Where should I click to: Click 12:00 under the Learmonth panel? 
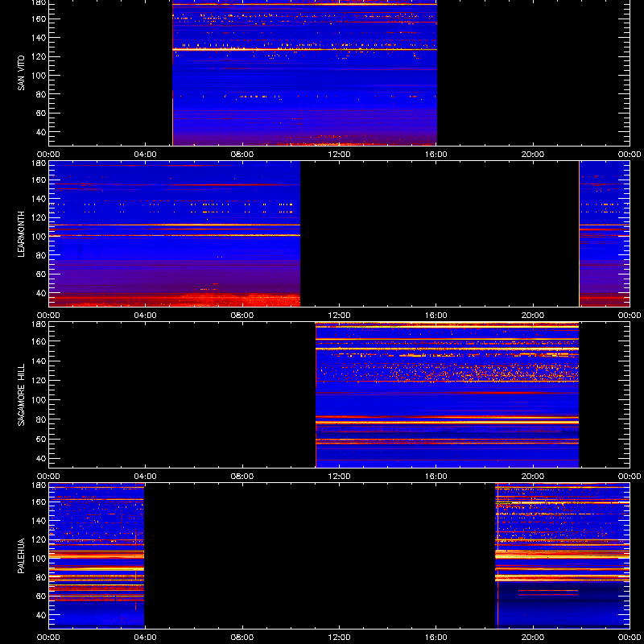pyautogui.click(x=339, y=316)
